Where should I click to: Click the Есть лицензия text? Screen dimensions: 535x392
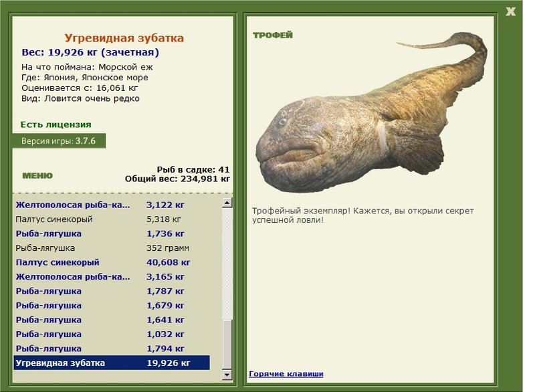click(x=56, y=124)
